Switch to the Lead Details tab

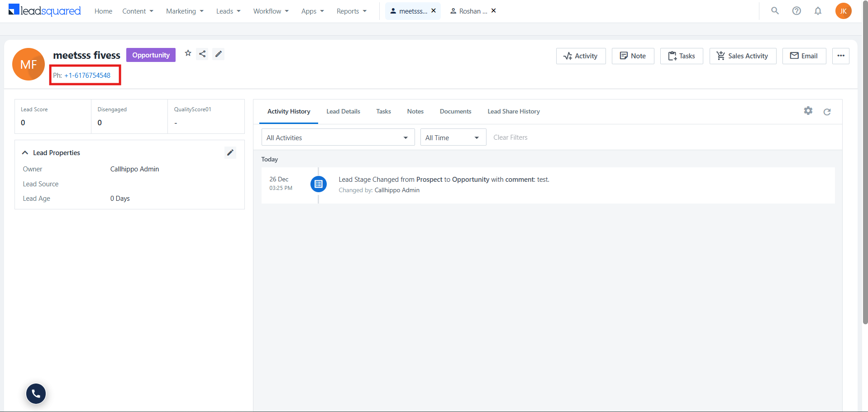[x=343, y=111]
